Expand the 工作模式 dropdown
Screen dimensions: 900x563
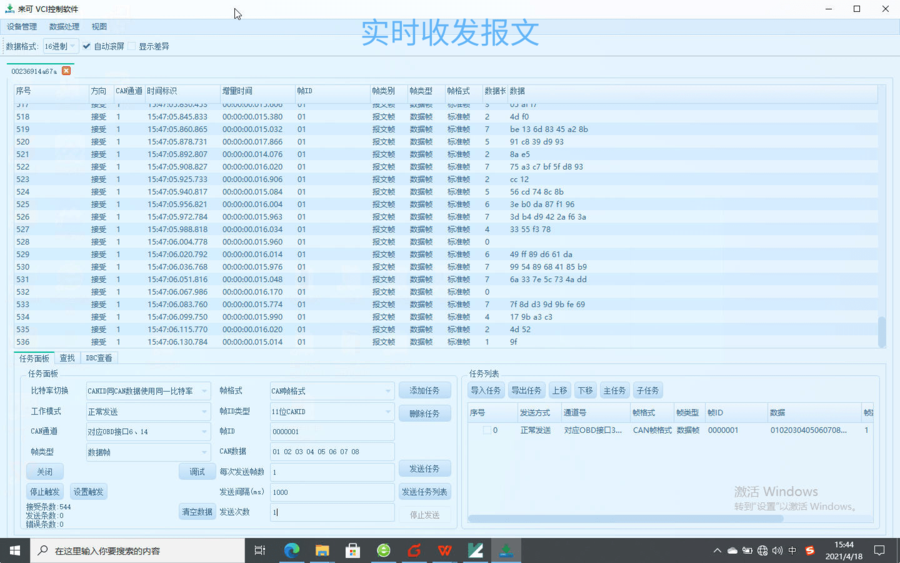[148, 411]
